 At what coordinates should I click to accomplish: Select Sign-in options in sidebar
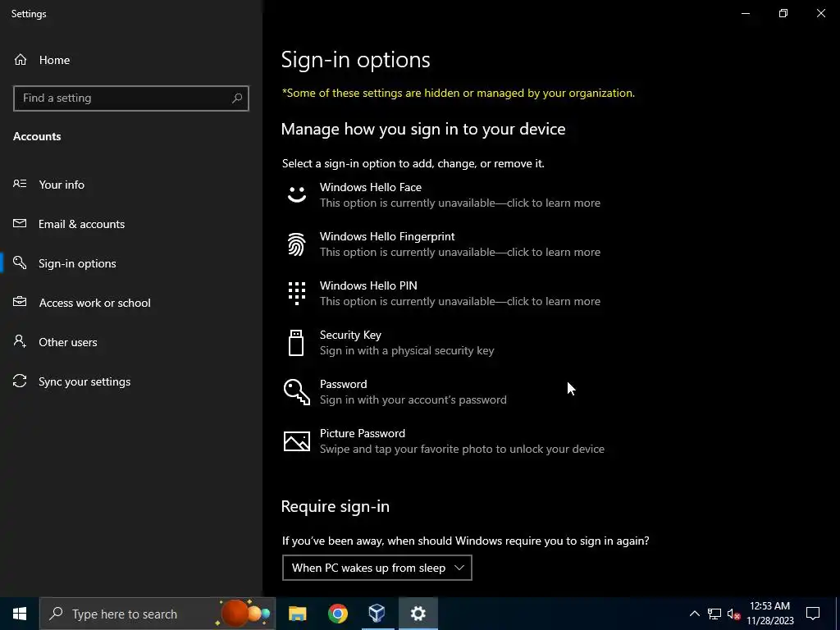click(x=131, y=263)
